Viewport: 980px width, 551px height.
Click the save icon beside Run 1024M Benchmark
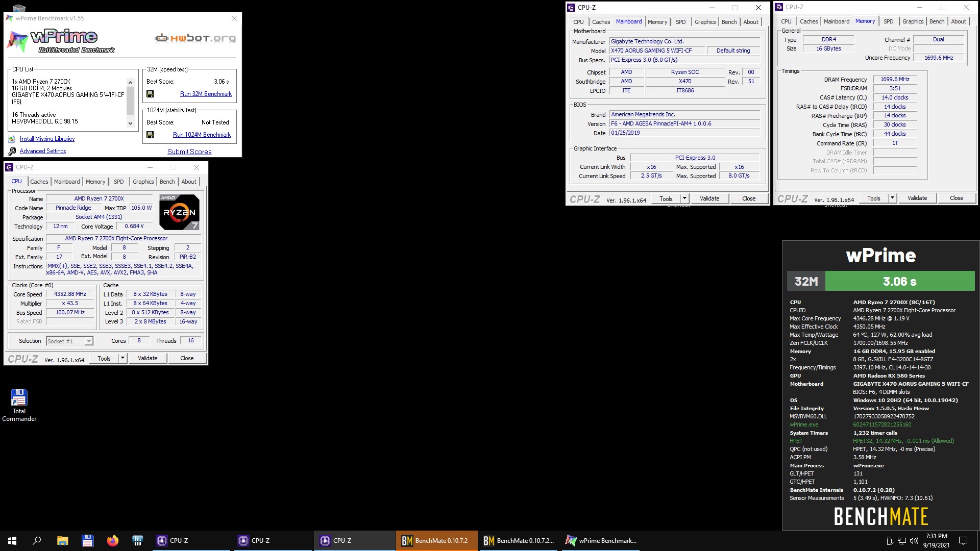pyautogui.click(x=150, y=135)
